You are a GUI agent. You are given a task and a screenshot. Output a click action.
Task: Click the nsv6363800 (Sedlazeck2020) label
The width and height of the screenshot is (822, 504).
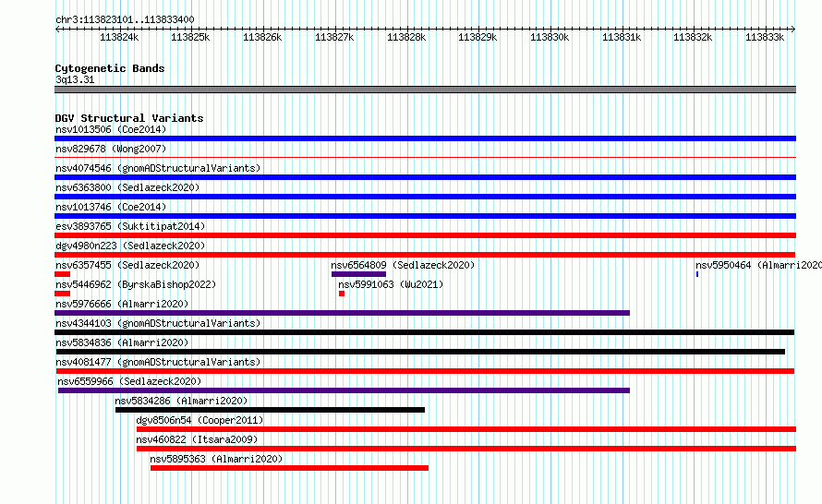point(127,187)
